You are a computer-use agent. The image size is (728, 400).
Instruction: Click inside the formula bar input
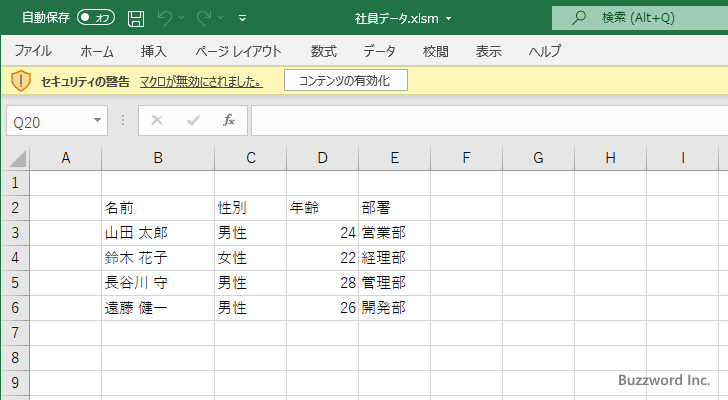coord(480,120)
